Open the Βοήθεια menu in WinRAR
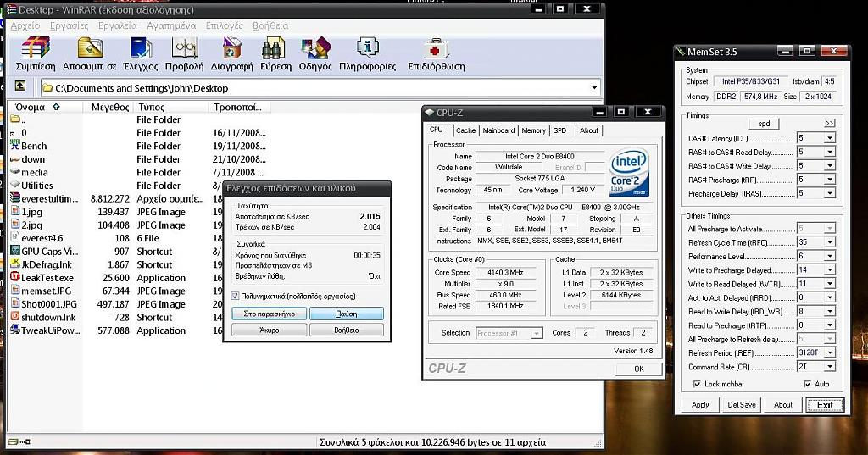 click(270, 25)
